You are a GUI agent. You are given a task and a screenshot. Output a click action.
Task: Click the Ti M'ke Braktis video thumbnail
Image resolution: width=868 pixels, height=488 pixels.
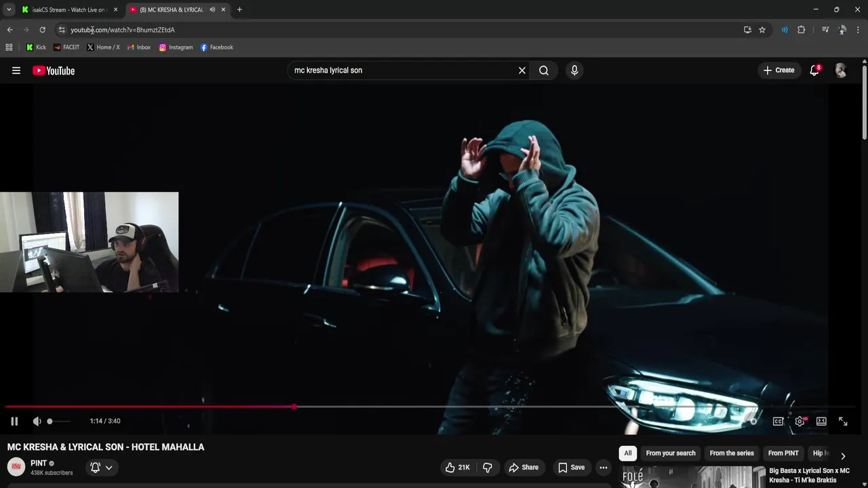tap(693, 477)
